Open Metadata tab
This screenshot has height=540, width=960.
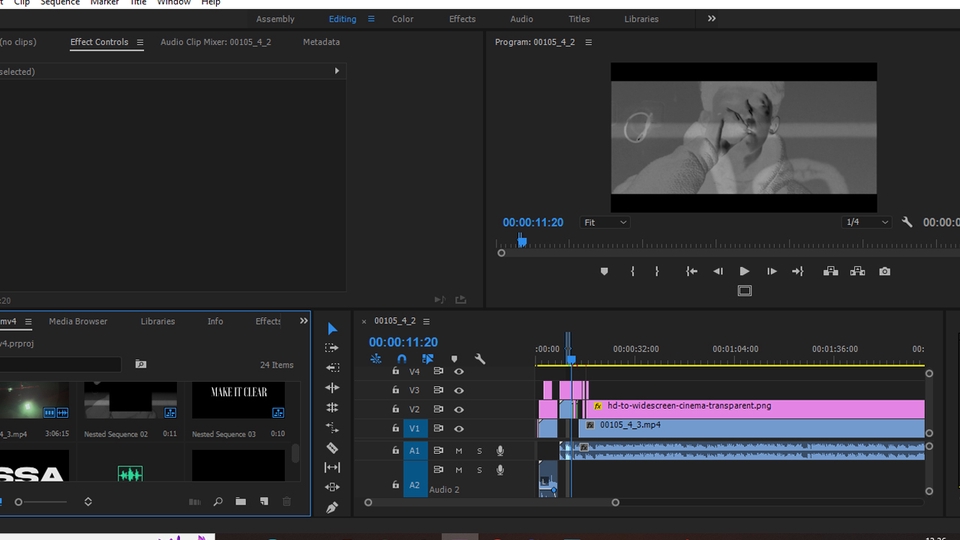tap(321, 42)
